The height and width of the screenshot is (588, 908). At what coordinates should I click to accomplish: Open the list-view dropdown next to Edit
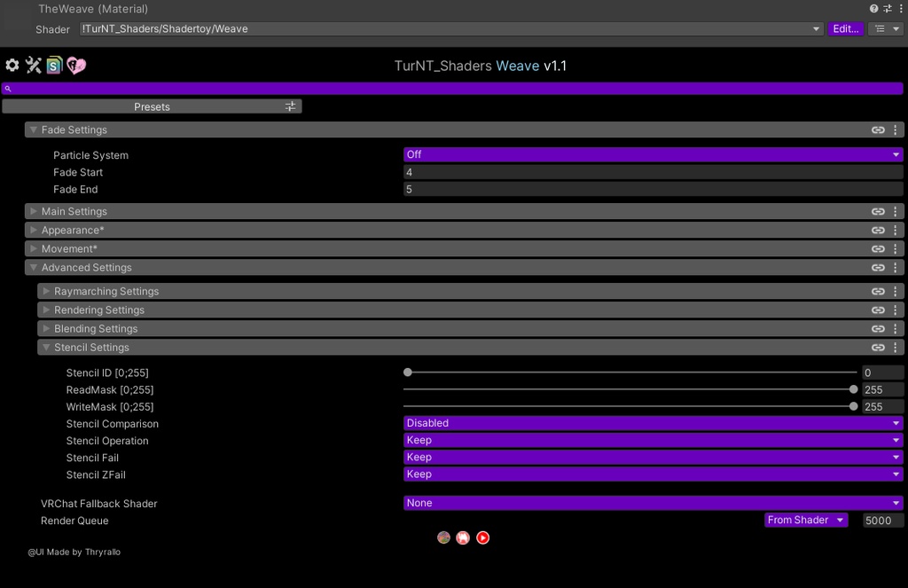click(x=886, y=29)
